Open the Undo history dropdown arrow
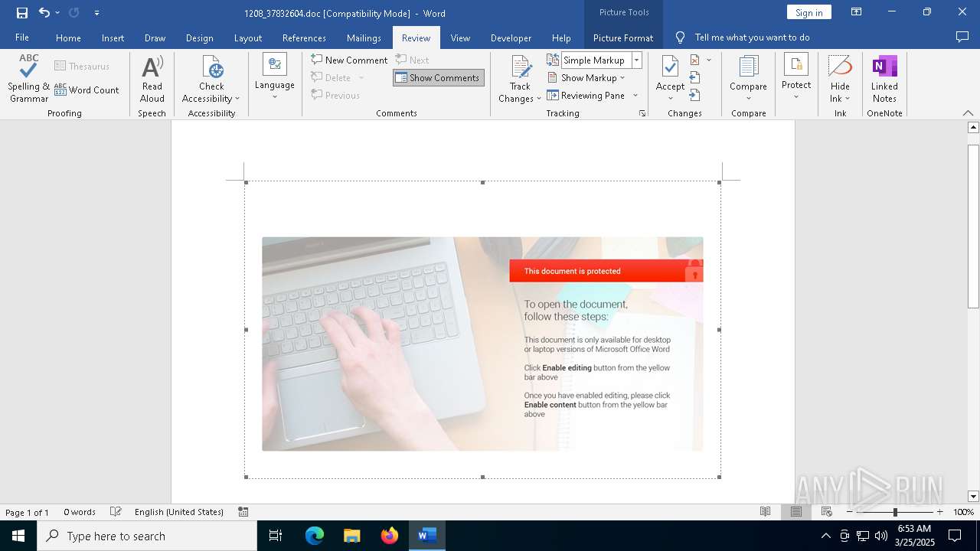 57,13
